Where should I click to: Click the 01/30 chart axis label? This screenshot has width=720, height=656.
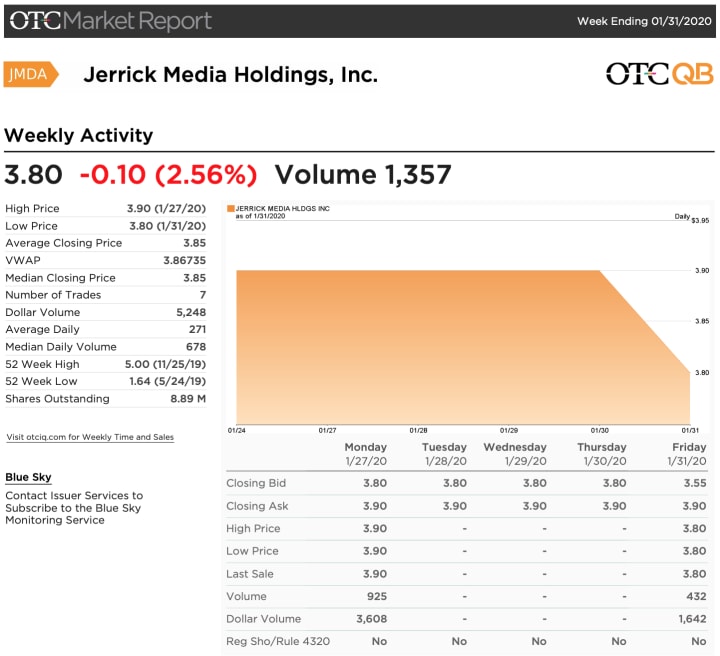coord(600,430)
